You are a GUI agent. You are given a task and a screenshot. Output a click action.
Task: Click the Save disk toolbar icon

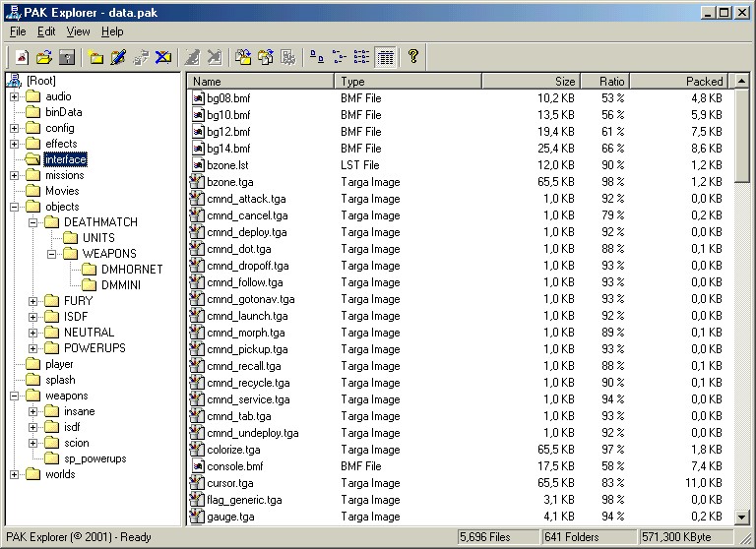[x=67, y=57]
